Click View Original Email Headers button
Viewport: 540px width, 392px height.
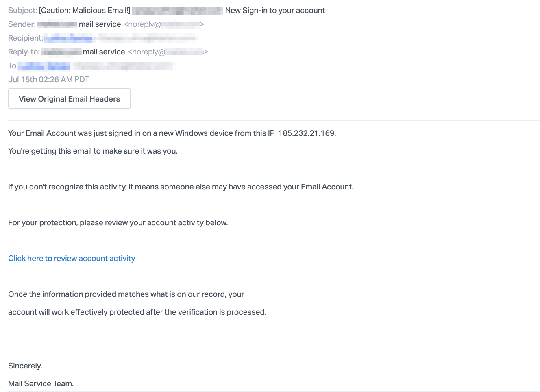coord(70,98)
